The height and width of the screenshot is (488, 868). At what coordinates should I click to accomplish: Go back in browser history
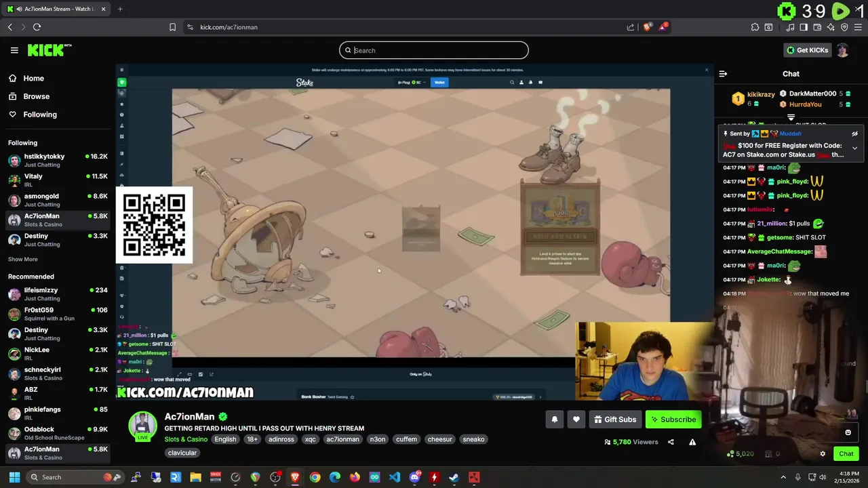9,27
